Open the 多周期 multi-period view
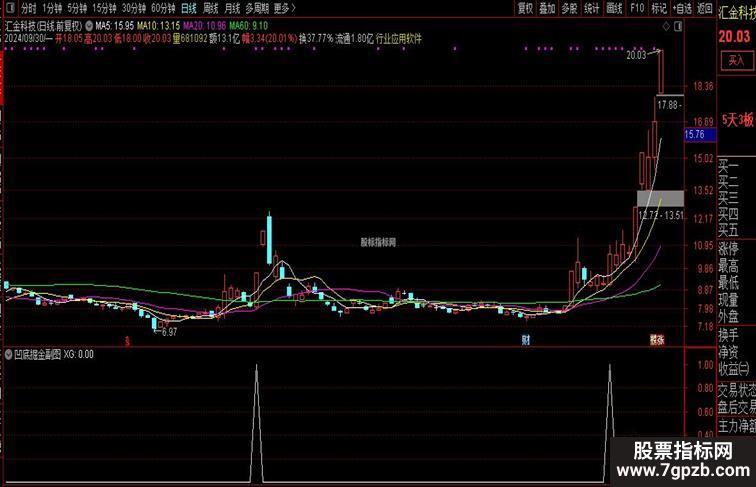This screenshot has width=756, height=487. click(257, 8)
